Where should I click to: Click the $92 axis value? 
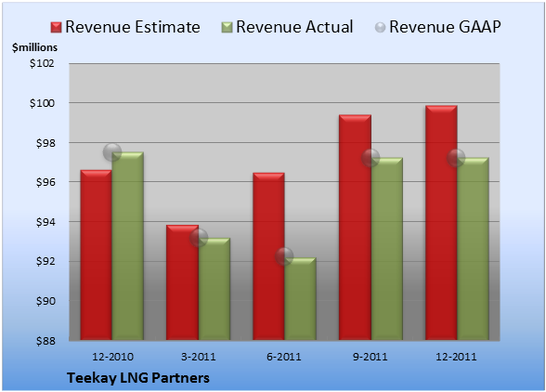click(45, 261)
